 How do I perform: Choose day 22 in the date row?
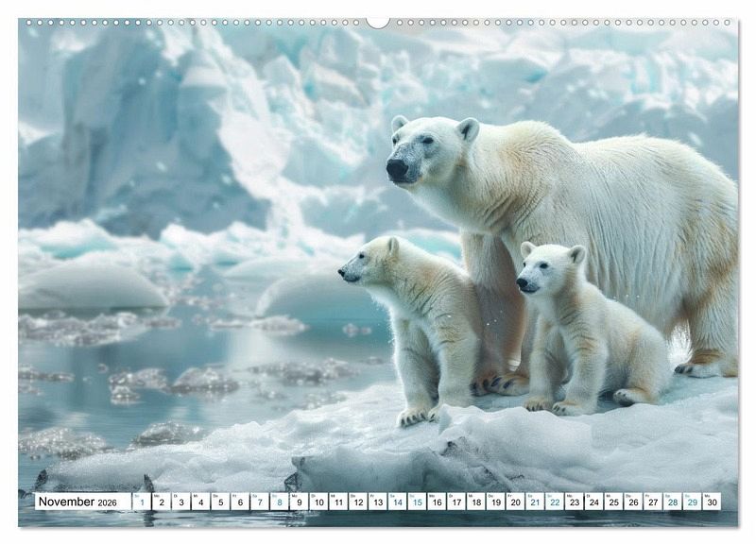click(554, 502)
